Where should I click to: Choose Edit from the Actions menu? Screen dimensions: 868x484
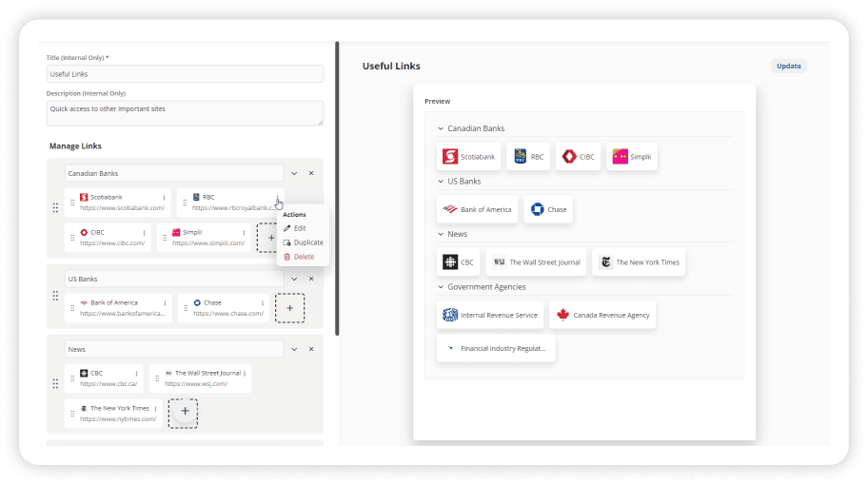click(x=299, y=228)
